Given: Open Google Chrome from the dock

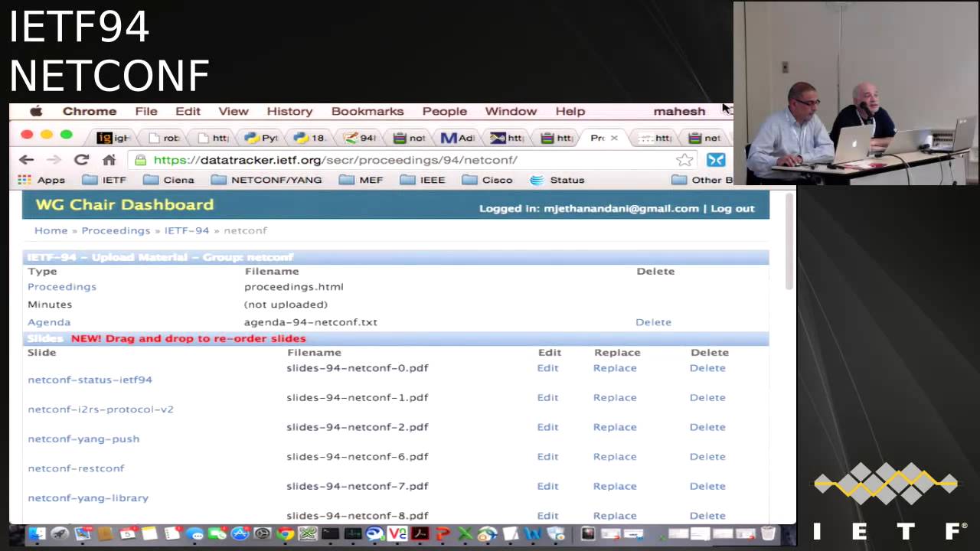Looking at the screenshot, I should (286, 533).
